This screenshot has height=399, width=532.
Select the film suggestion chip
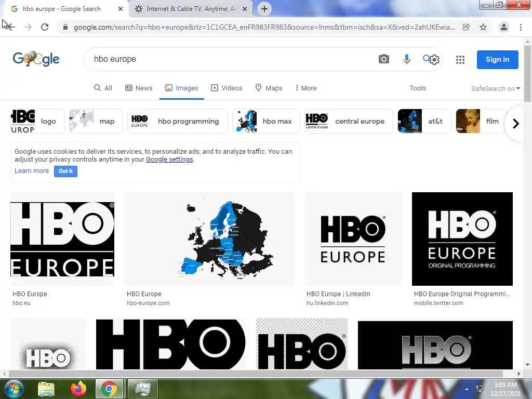482,121
